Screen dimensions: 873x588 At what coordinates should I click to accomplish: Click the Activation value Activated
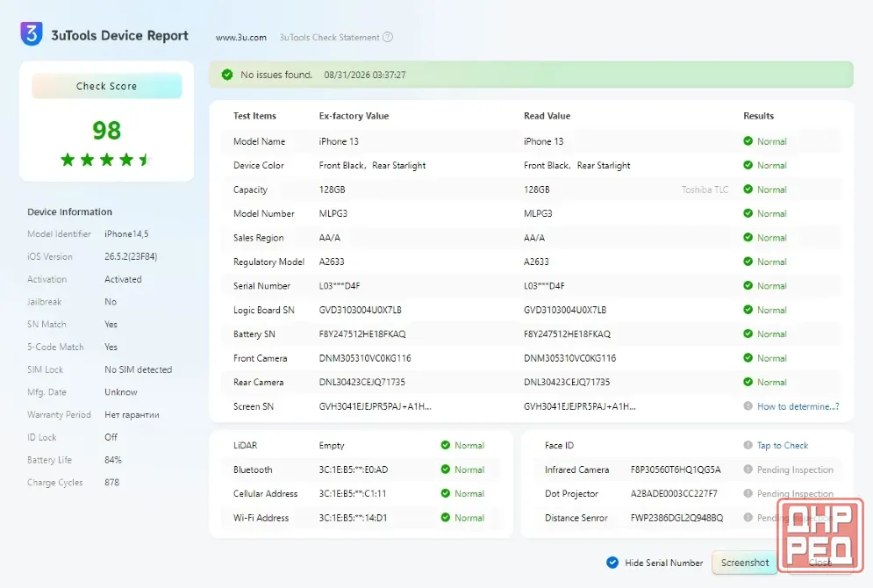(x=123, y=279)
